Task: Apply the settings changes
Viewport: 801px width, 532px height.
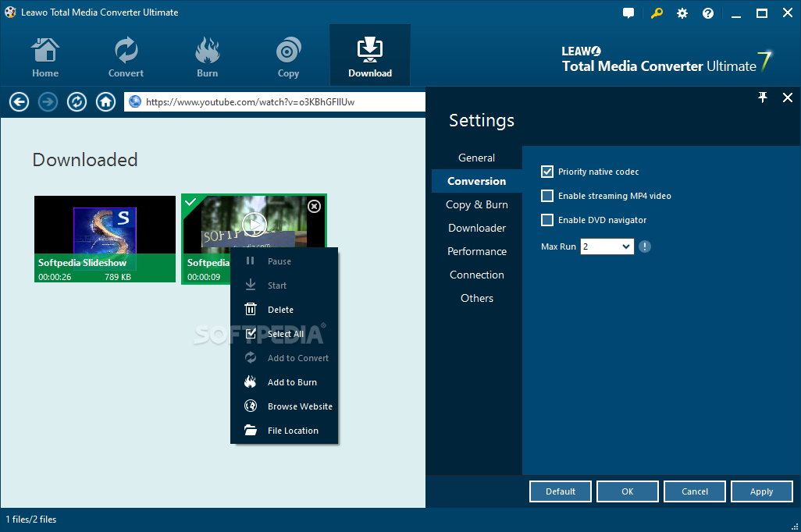Action: [762, 491]
